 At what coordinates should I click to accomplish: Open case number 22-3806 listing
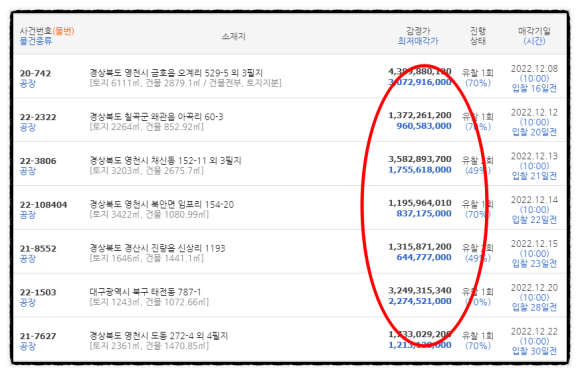38,161
